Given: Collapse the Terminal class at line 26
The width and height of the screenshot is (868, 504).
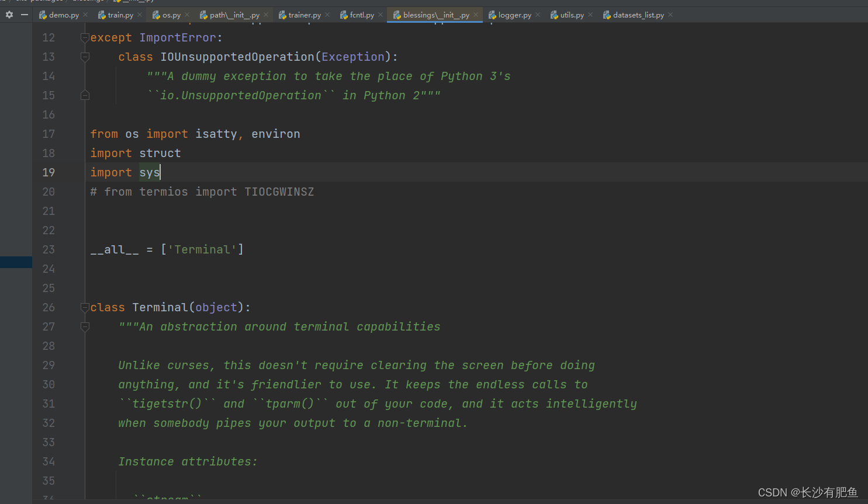Looking at the screenshot, I should (85, 307).
